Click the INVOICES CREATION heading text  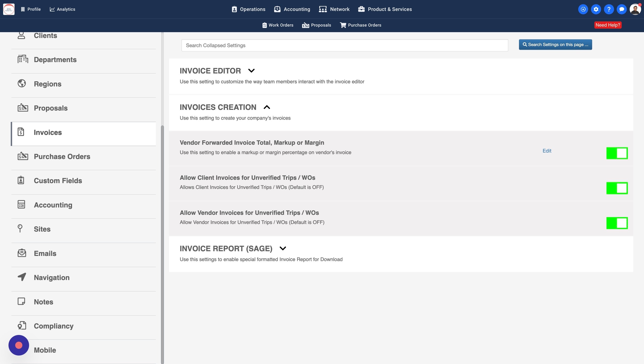pyautogui.click(x=218, y=107)
